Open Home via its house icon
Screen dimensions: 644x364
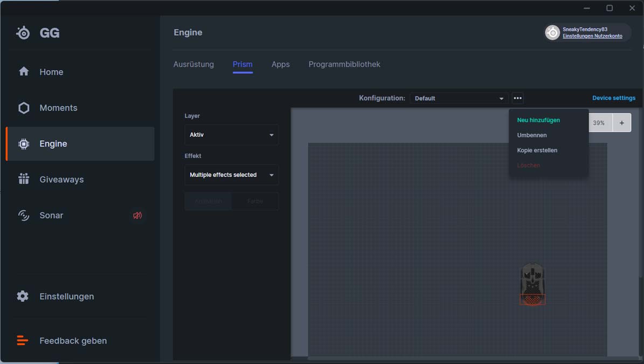click(x=24, y=72)
